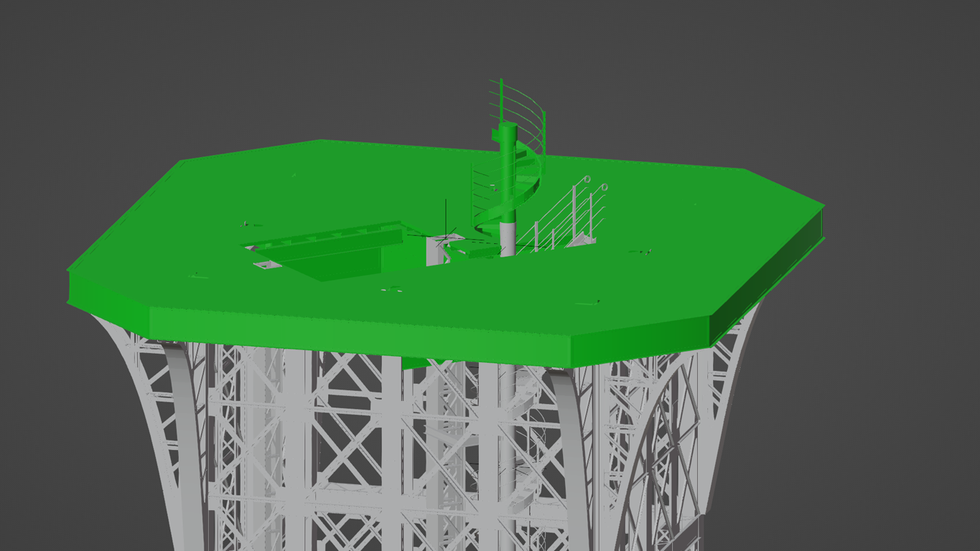This screenshot has height=551, width=980.
Task: Click inside the rectangular stairwell opening
Action: pos(337,262)
